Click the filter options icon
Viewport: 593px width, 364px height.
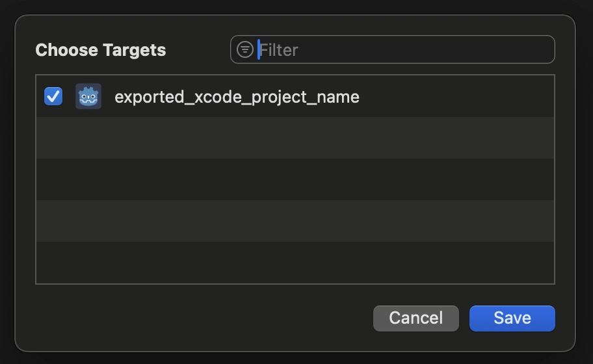click(244, 49)
